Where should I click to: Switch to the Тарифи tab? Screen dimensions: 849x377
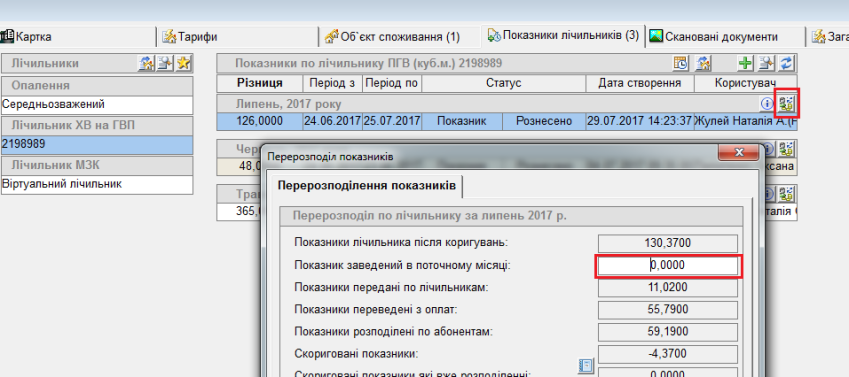tap(238, 37)
